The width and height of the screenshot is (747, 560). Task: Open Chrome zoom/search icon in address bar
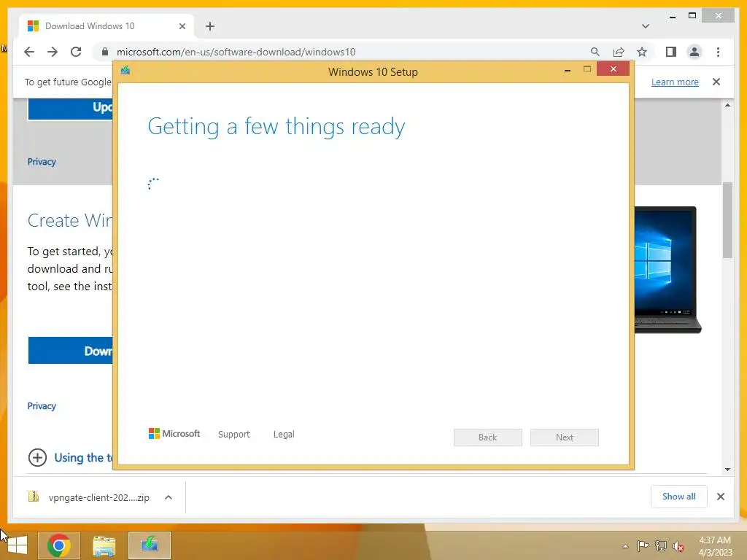pyautogui.click(x=595, y=52)
